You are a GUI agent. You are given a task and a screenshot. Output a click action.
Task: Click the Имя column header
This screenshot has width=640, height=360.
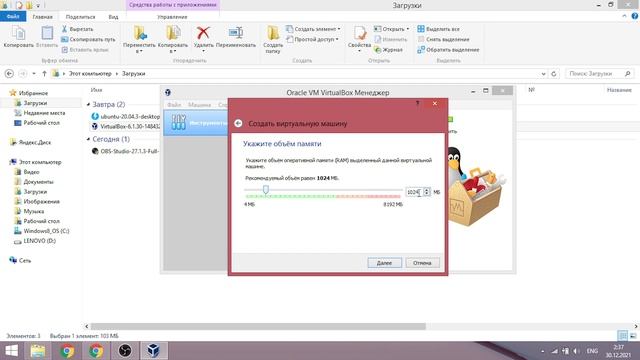tap(96, 90)
